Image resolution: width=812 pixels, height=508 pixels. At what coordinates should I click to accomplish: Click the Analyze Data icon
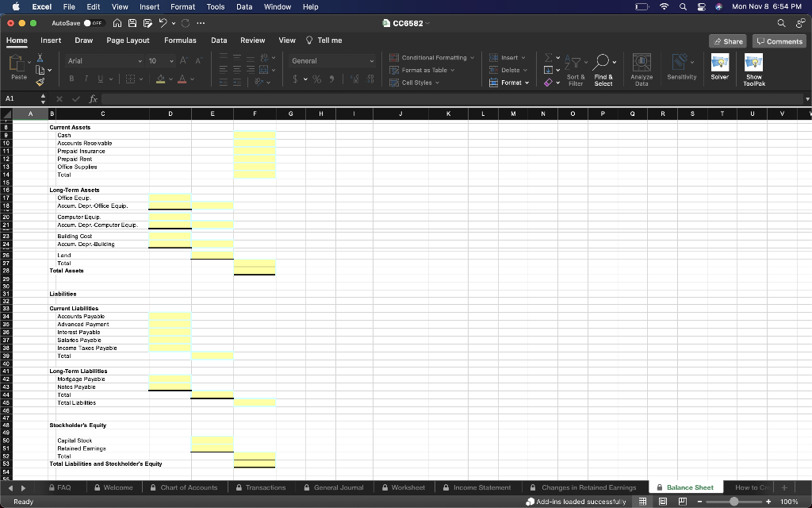[642, 63]
